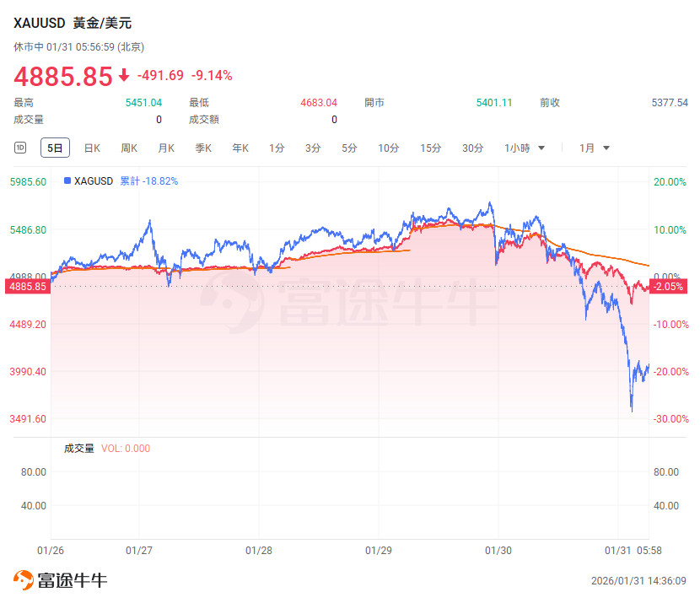Click the 1D intraday chart icon
Image resolution: width=700 pixels, height=603 pixels.
pyautogui.click(x=21, y=148)
